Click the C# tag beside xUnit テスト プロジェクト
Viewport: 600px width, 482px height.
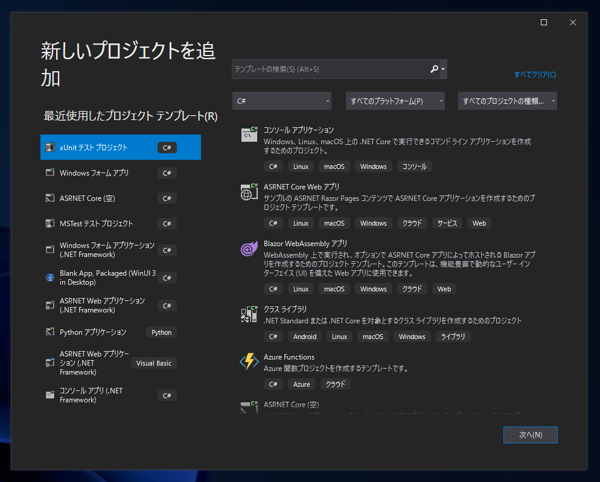click(x=167, y=148)
